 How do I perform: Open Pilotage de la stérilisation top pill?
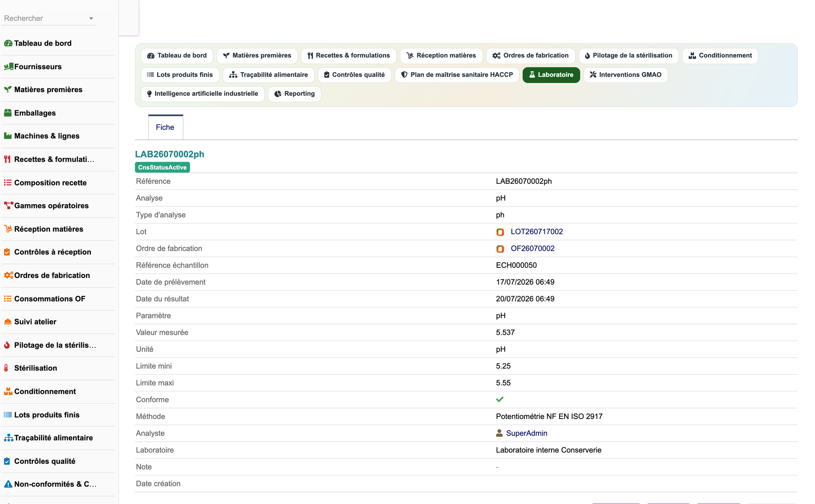629,56
